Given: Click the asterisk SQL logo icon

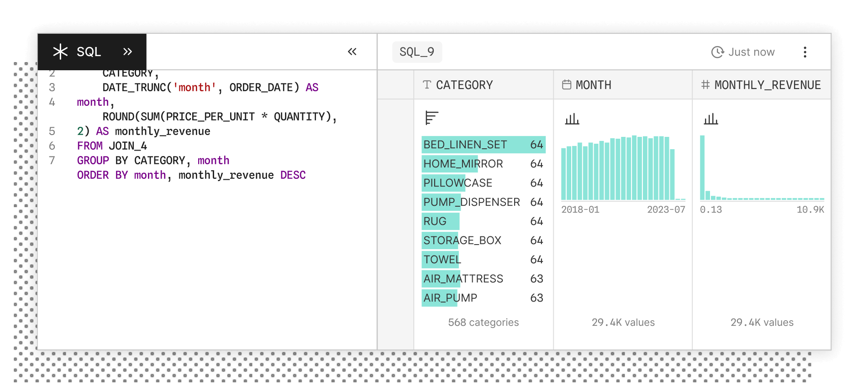Looking at the screenshot, I should [60, 52].
